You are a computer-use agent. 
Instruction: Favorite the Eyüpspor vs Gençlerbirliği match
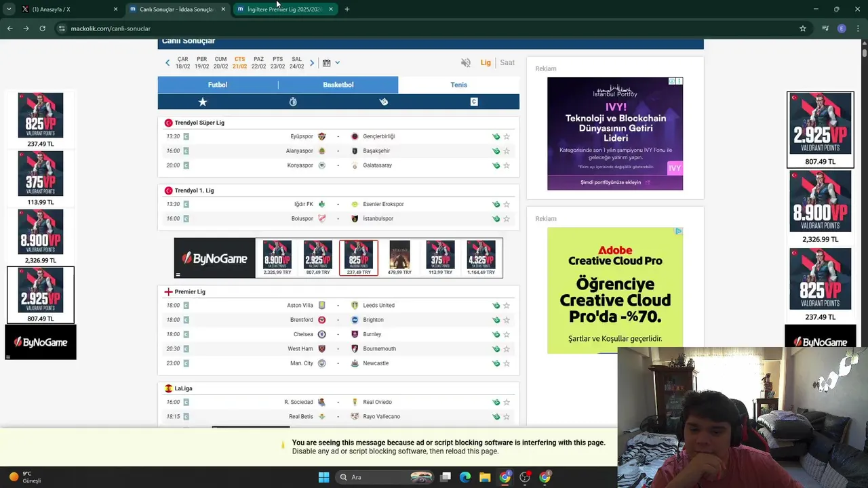coord(507,136)
